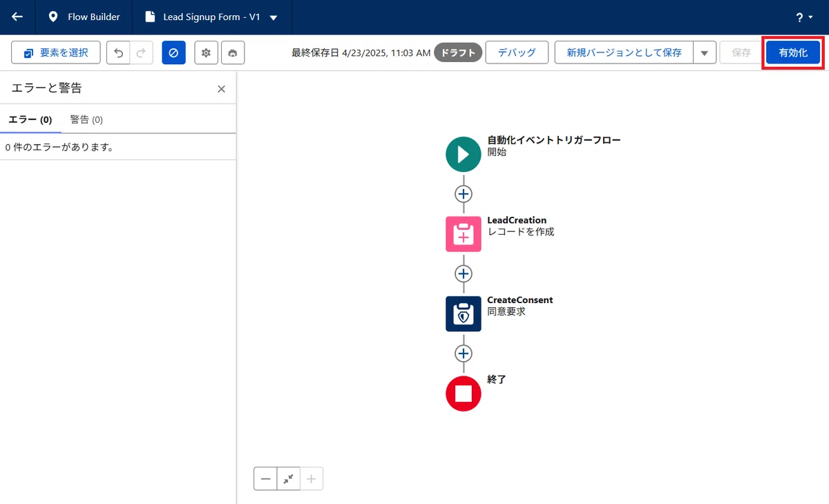Click the greyed-out redo arrow
This screenshot has height=504, width=829.
tap(141, 52)
